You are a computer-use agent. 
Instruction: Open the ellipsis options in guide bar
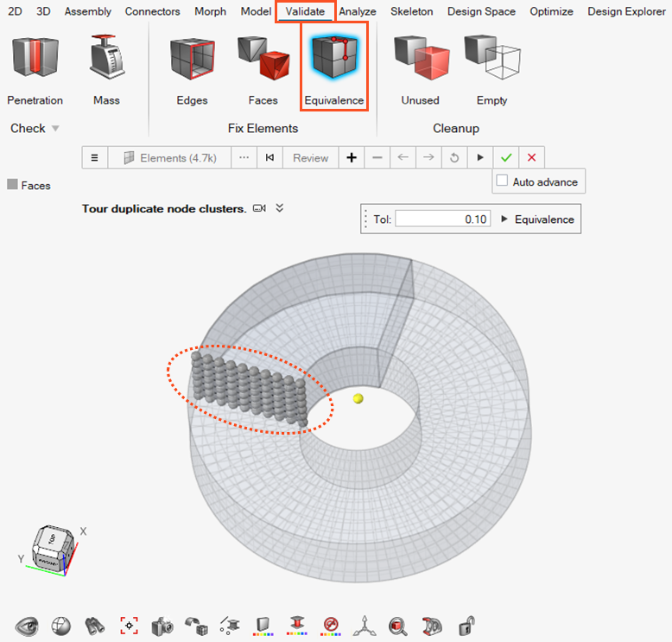(x=244, y=158)
